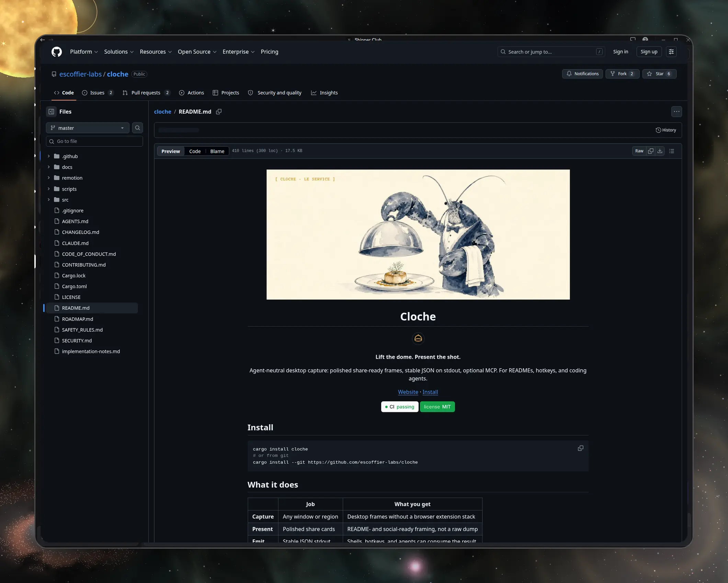Open Security and quality tab
728x583 pixels.
pyautogui.click(x=275, y=93)
